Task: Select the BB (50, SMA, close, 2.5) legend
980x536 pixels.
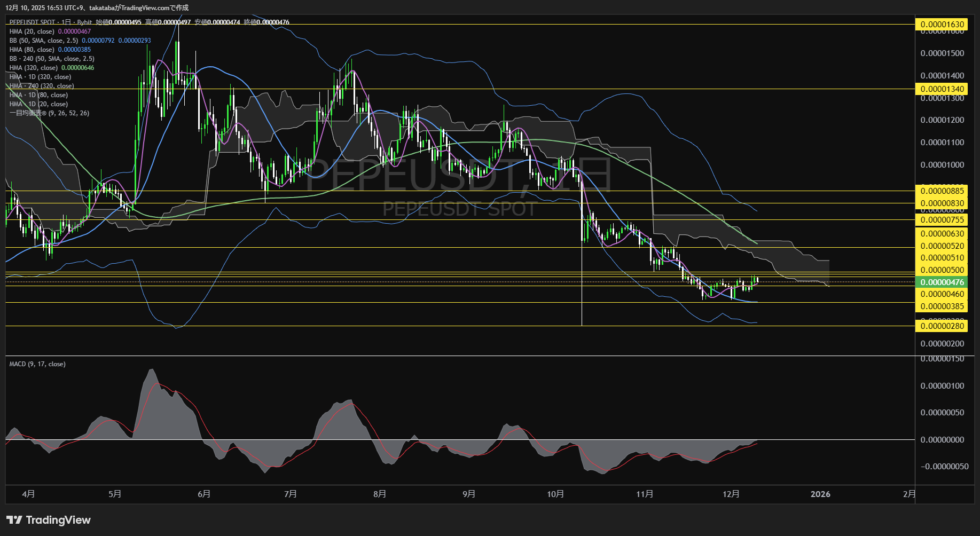Action: 43,41
